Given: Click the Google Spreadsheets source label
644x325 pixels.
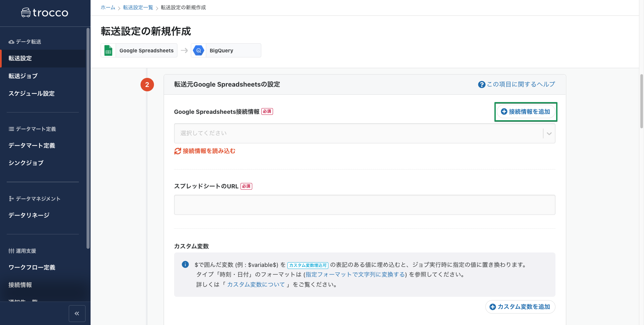Looking at the screenshot, I should pos(147,51).
